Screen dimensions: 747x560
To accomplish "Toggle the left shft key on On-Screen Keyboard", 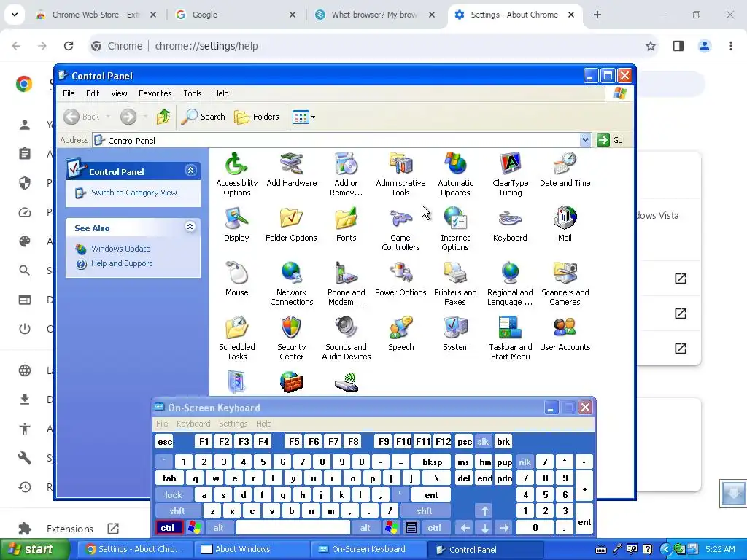I will [177, 511].
